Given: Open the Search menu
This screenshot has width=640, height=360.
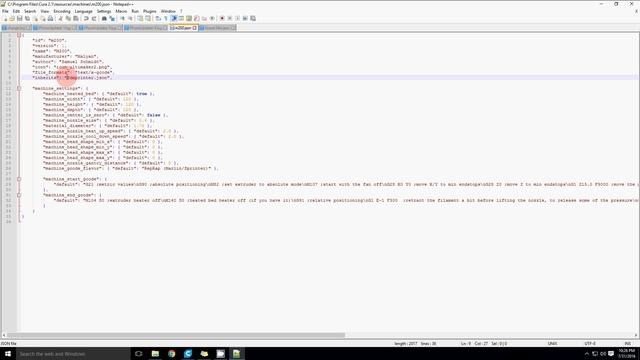Looking at the screenshot, I should coord(30,11).
